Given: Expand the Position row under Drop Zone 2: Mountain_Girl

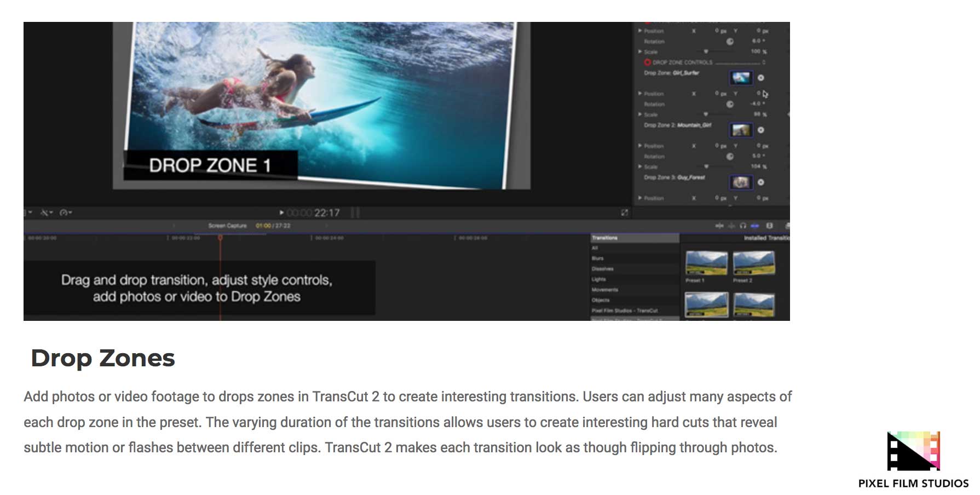Looking at the screenshot, I should pyautogui.click(x=640, y=146).
